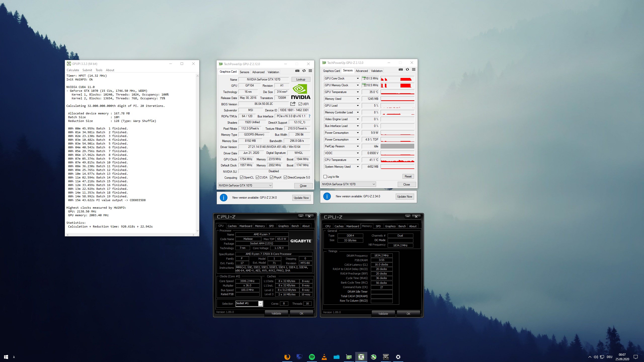Click the NVIDIA logo in GPU-Z
Viewport: 644px width, 362px height.
click(x=301, y=92)
